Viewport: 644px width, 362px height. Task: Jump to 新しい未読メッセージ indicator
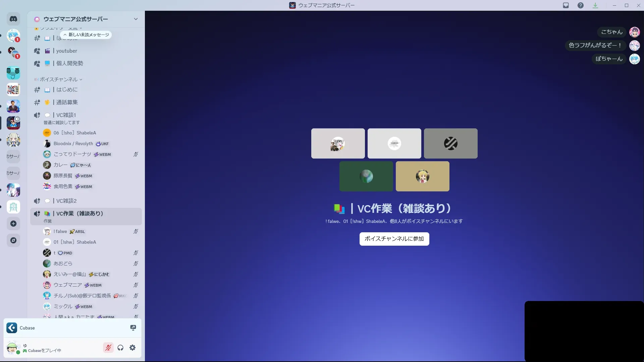(86, 35)
